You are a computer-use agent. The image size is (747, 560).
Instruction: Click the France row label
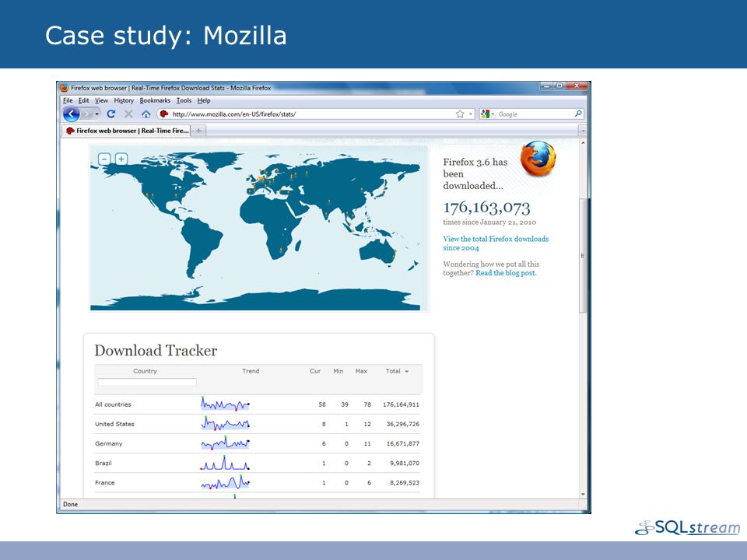[x=105, y=482]
